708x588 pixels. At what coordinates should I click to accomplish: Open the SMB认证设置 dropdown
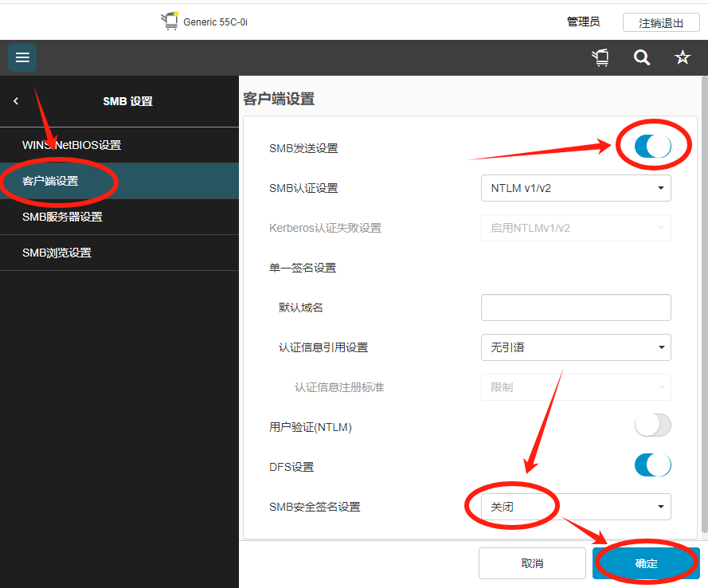pos(576,188)
